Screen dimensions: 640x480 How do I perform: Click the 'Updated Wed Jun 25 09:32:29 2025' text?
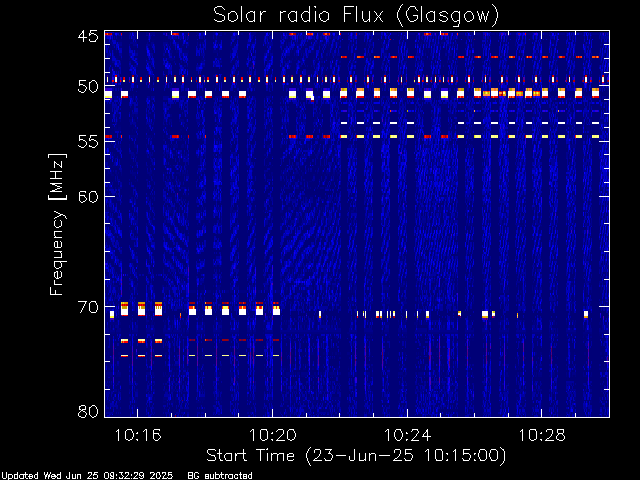(87, 476)
